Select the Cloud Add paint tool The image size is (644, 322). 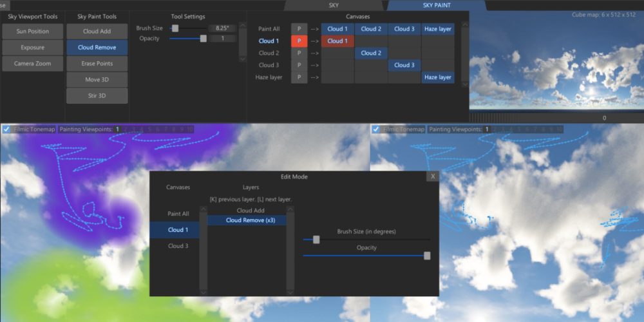point(97,31)
